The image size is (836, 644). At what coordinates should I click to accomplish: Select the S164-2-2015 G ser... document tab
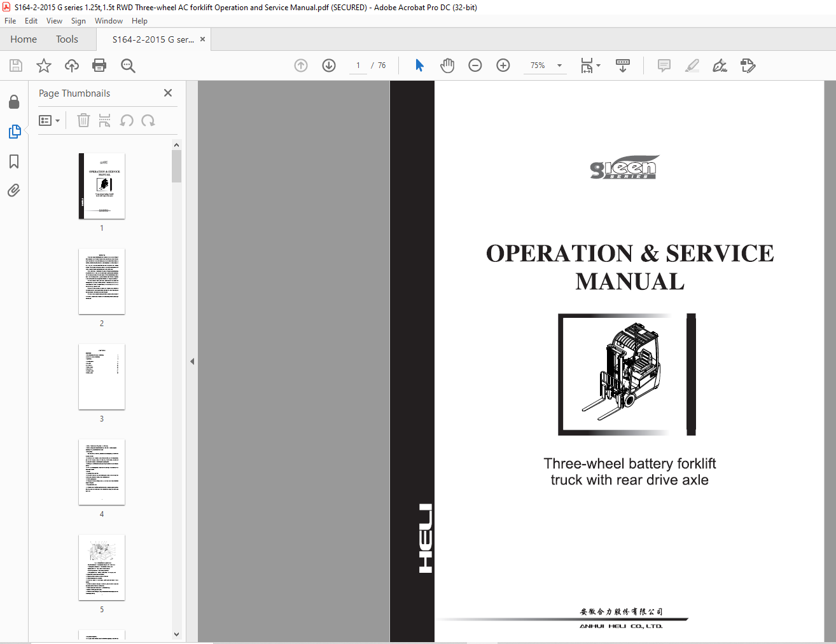click(x=153, y=39)
